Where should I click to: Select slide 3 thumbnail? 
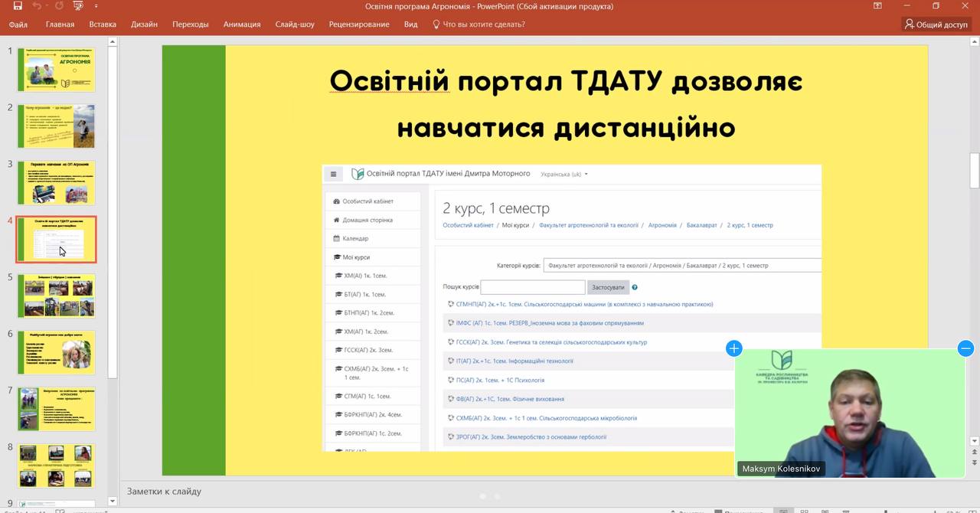click(x=57, y=182)
